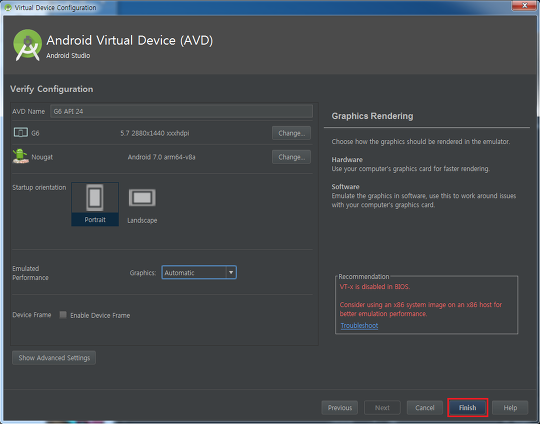
Task: Click the 'Emulated Performance' label
Action: pyautogui.click(x=30, y=273)
